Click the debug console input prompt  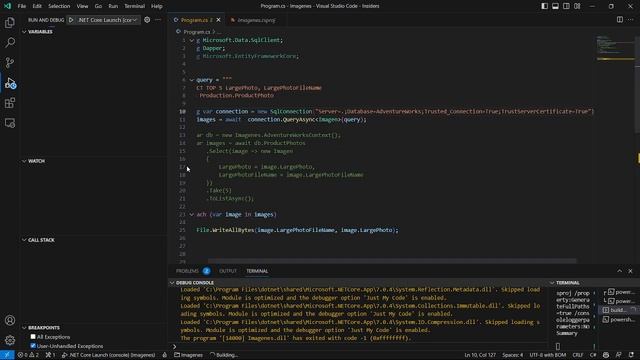click(359, 347)
